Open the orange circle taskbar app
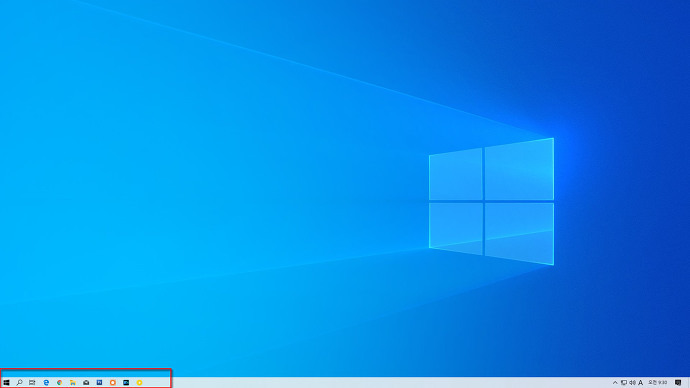The height and width of the screenshot is (388, 690). click(113, 383)
